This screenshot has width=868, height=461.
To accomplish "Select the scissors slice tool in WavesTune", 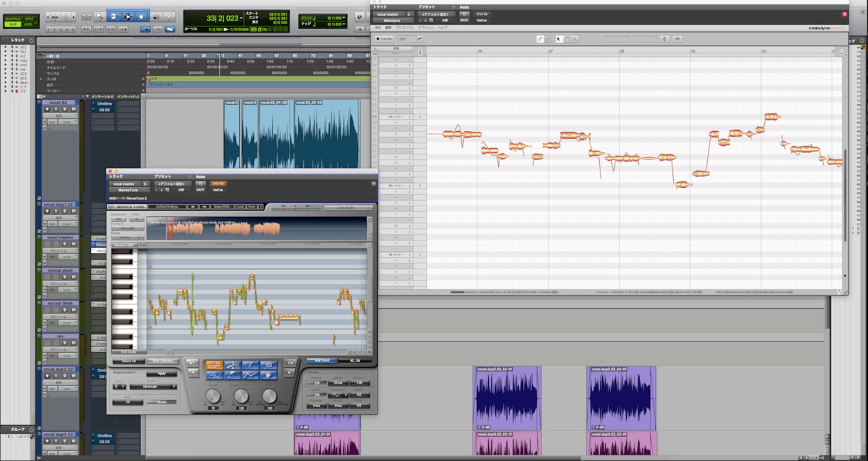I will click(233, 365).
